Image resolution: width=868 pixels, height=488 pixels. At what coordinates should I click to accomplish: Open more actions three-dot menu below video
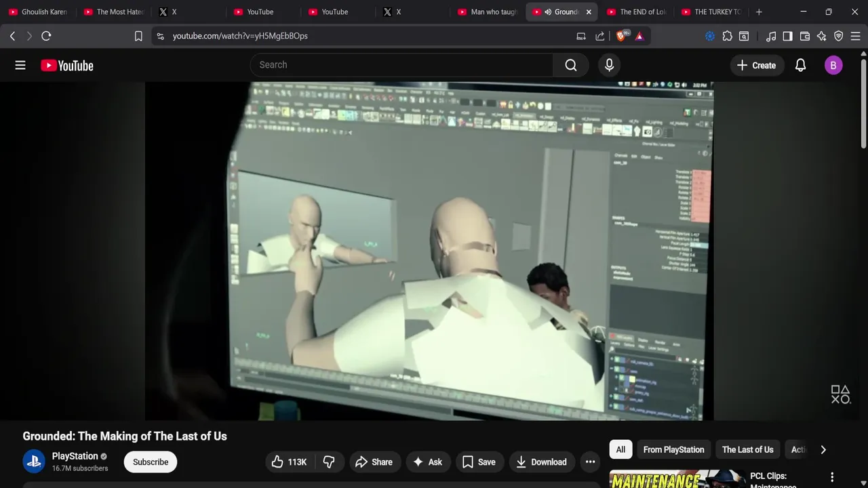click(590, 462)
